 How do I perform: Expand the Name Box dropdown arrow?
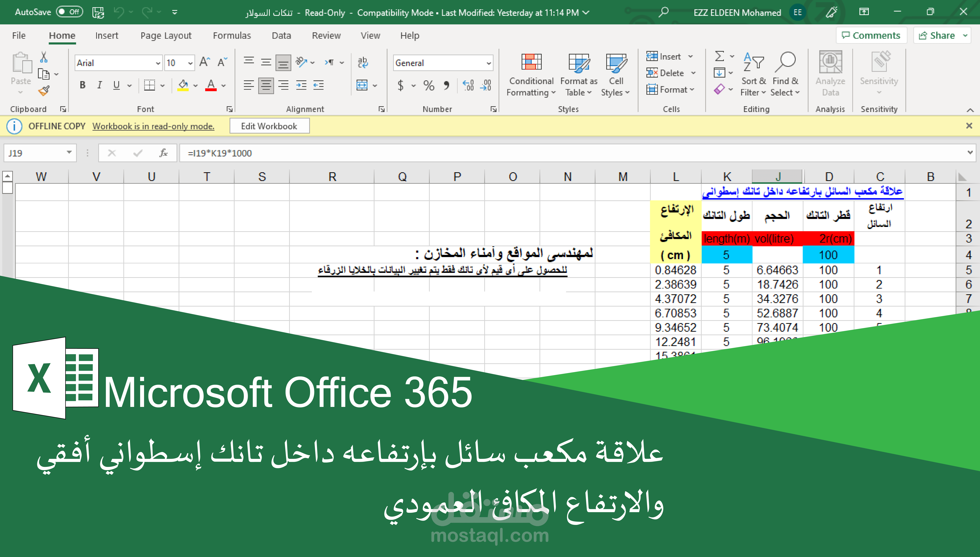click(x=69, y=153)
